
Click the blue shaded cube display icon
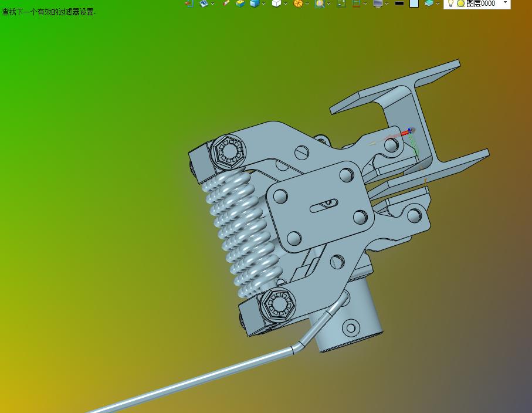pyautogui.click(x=255, y=4)
